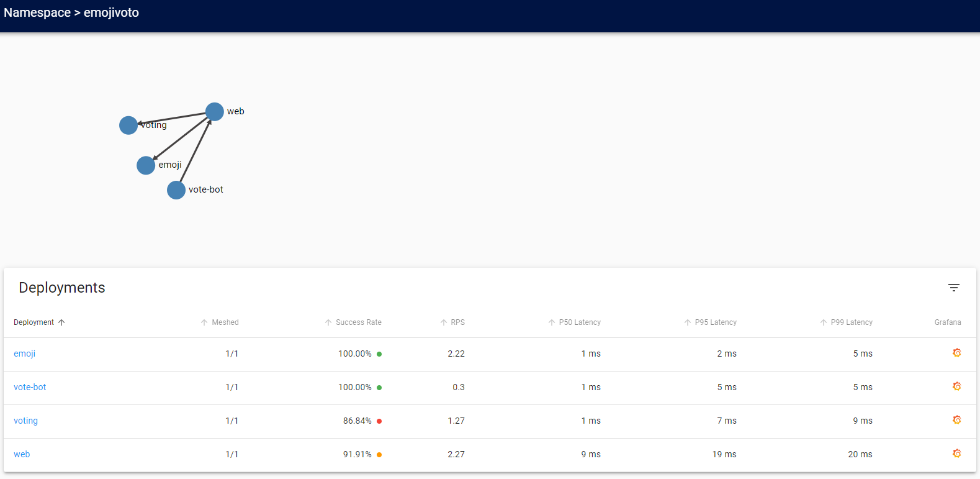The width and height of the screenshot is (980, 479).
Task: Sort table by P50 Latency column
Action: [x=574, y=322]
